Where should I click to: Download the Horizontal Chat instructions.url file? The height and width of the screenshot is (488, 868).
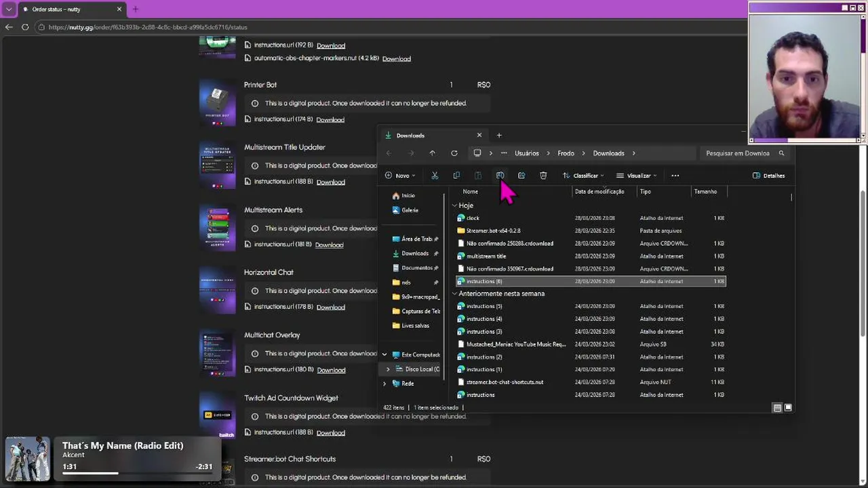pos(330,308)
